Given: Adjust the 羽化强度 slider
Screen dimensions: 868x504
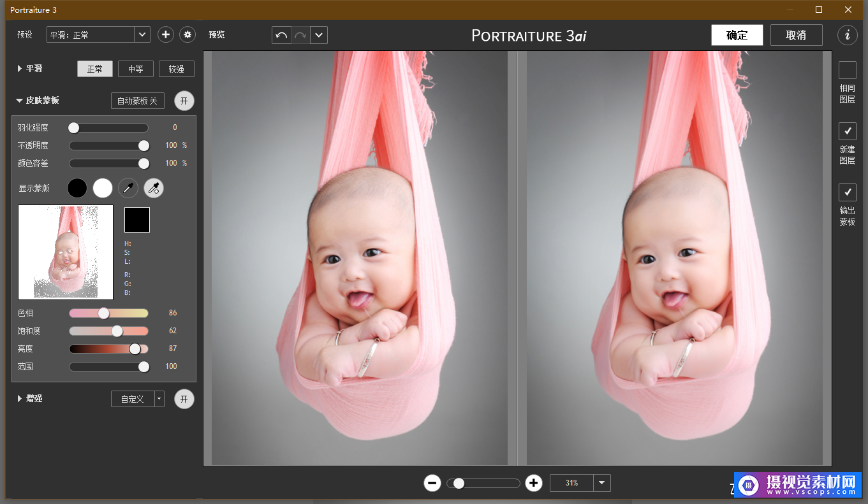Looking at the screenshot, I should [108, 127].
